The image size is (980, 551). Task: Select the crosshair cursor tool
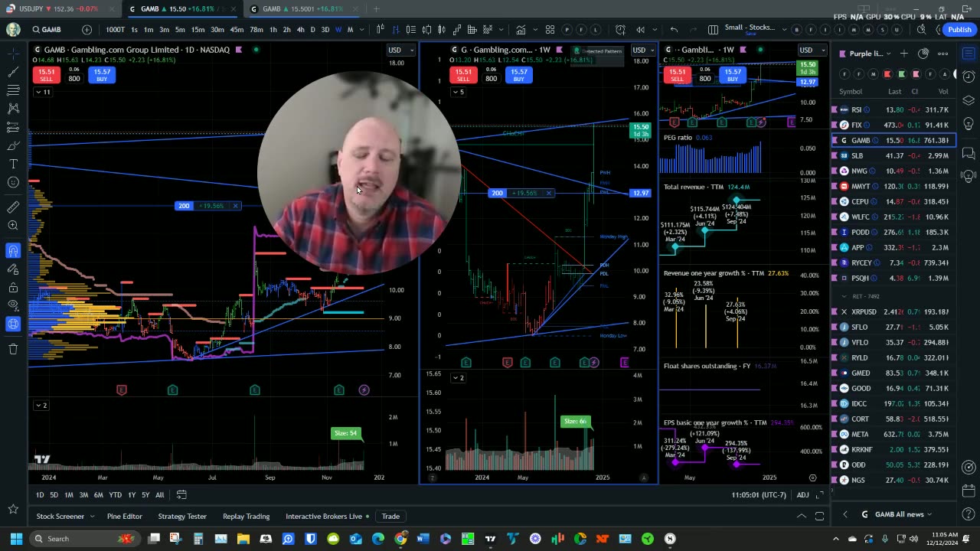coord(13,54)
